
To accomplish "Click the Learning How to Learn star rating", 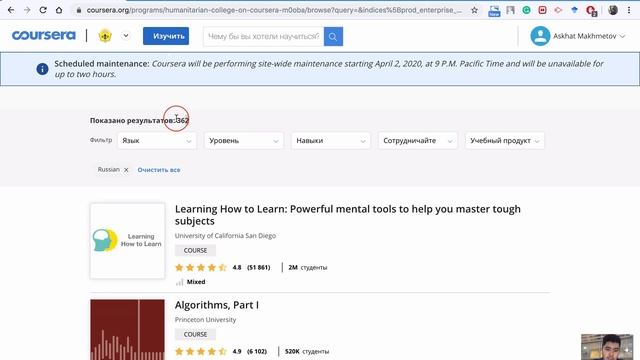I will 201,267.
